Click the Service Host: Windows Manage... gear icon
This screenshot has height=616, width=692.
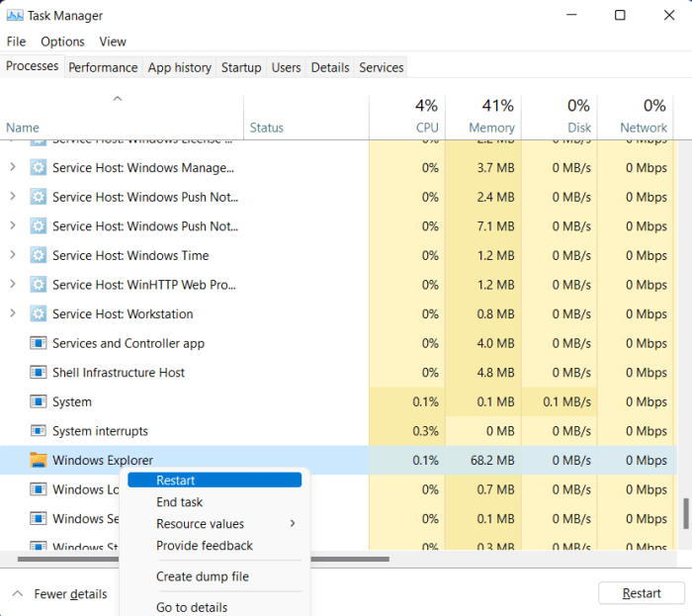[39, 168]
